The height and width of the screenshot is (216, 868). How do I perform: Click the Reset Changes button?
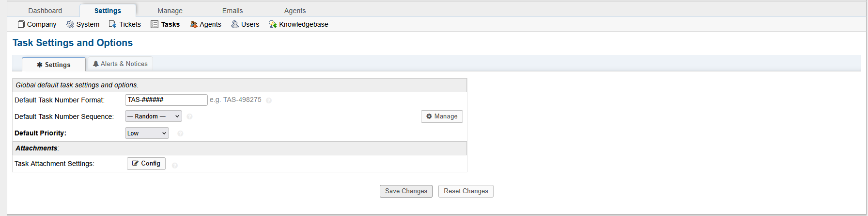pyautogui.click(x=465, y=191)
